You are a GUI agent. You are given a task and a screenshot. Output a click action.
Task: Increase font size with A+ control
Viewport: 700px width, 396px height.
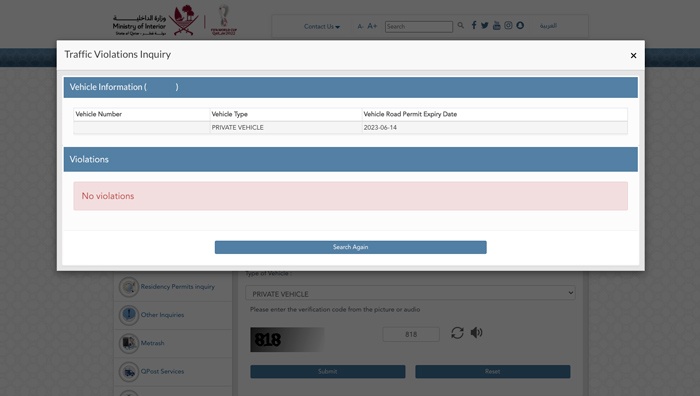(x=372, y=26)
